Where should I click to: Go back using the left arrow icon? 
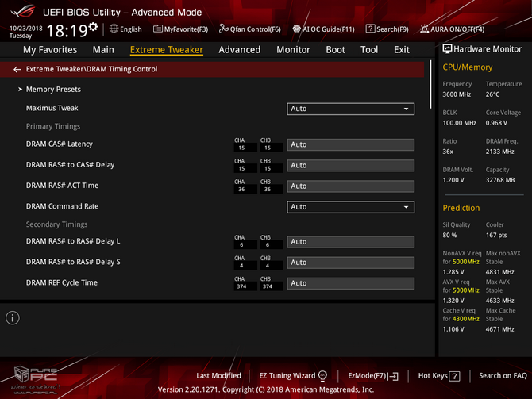17,70
